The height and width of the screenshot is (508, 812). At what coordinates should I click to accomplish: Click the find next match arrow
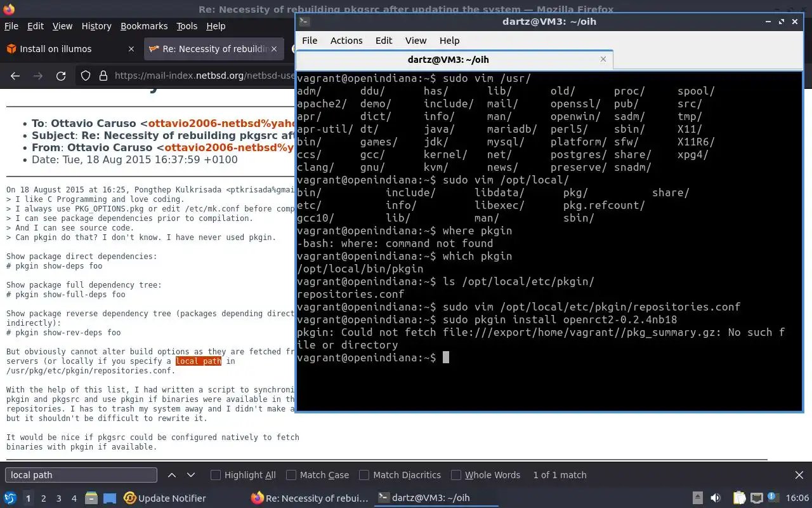(x=191, y=475)
